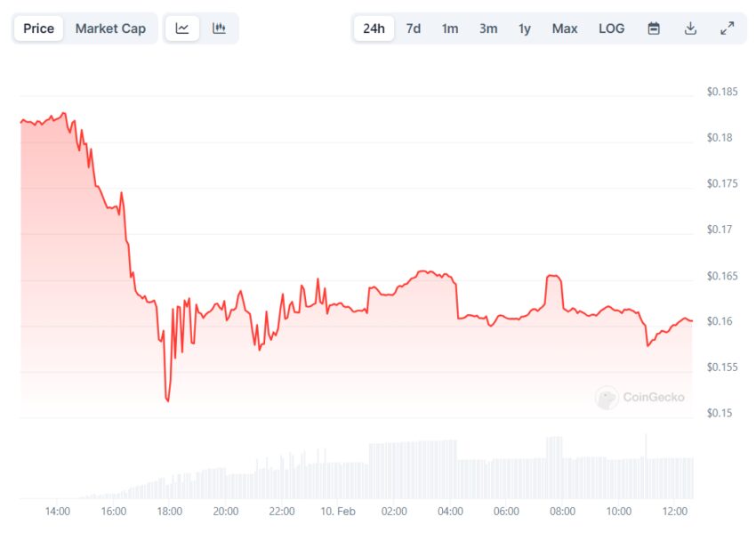The image size is (756, 533).
Task: Show the Max time range
Action: pyautogui.click(x=565, y=28)
